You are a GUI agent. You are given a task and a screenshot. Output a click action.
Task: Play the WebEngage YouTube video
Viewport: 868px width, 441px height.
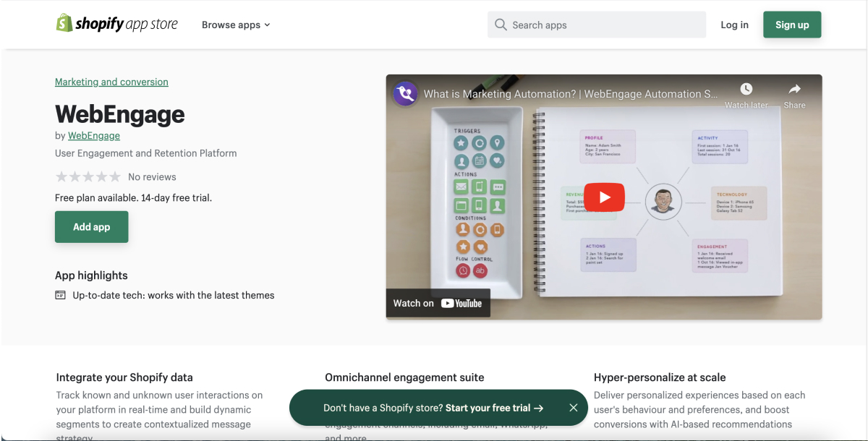pos(604,197)
